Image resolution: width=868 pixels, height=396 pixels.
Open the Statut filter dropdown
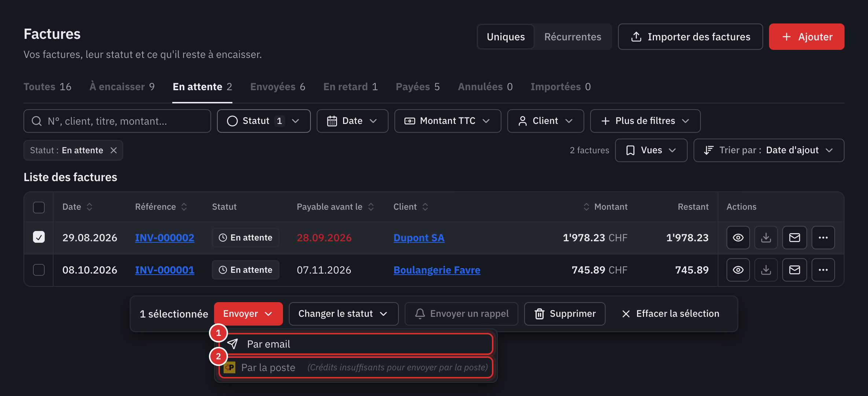[x=264, y=121]
